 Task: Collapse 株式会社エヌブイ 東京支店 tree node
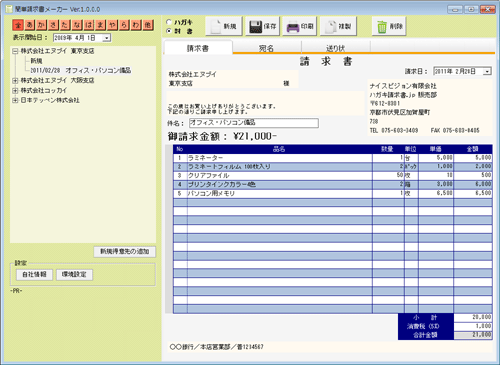tap(15, 51)
